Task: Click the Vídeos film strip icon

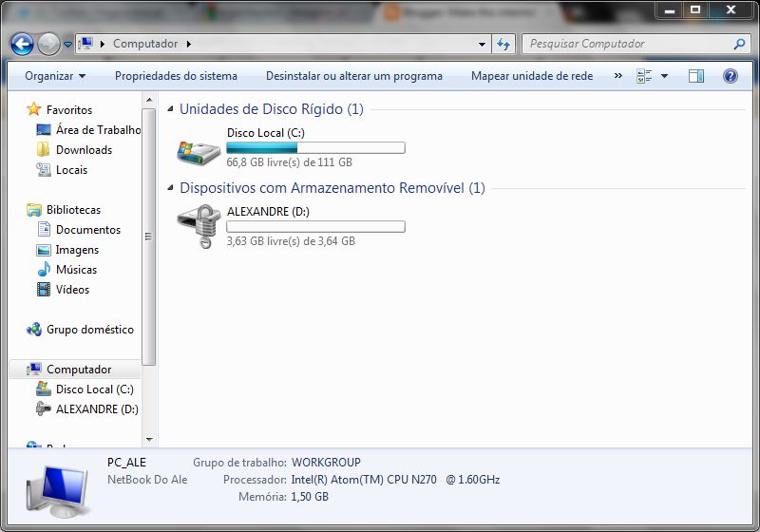Action: tap(44, 290)
